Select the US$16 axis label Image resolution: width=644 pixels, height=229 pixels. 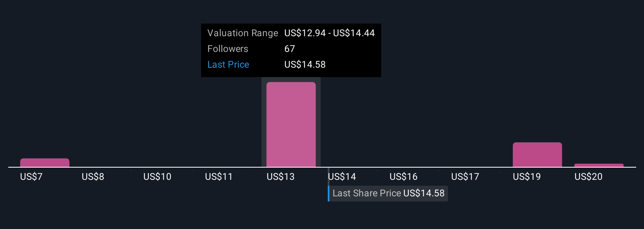(404, 177)
